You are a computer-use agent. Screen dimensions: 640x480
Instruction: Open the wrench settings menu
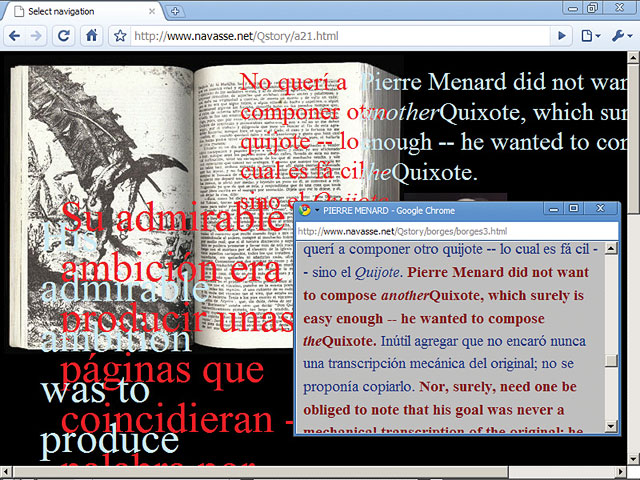tap(621, 36)
